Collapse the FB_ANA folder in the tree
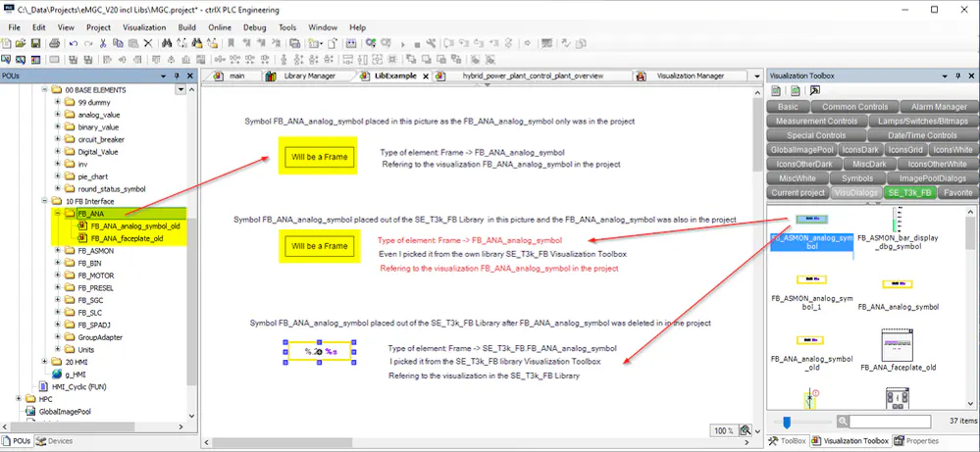Image resolution: width=980 pixels, height=452 pixels. [58, 213]
